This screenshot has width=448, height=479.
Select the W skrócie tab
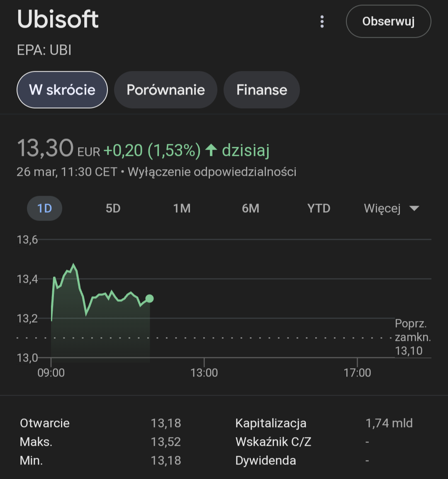[x=62, y=90]
